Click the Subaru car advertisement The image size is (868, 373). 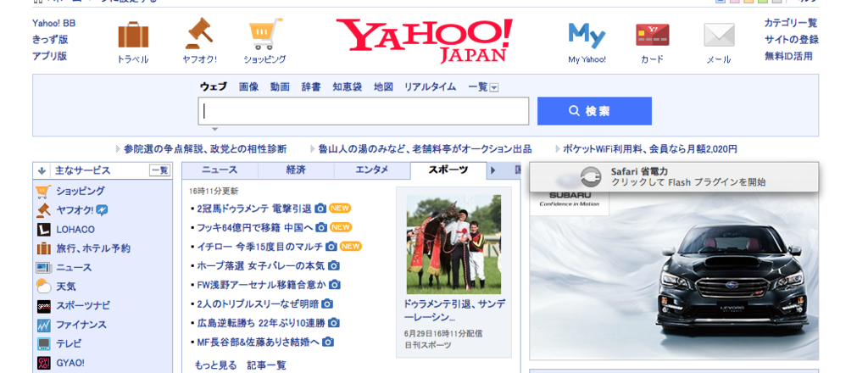(x=674, y=276)
